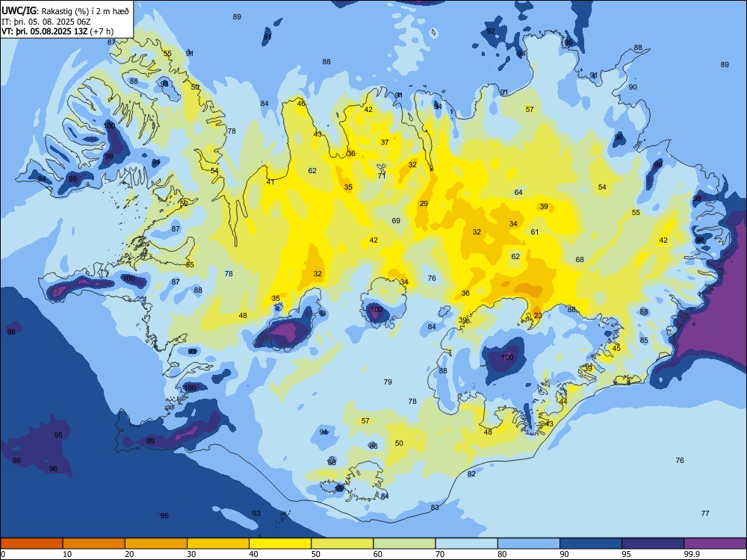Click the coastal value "82"
Viewport: 747px width, 560px height.
tap(471, 474)
